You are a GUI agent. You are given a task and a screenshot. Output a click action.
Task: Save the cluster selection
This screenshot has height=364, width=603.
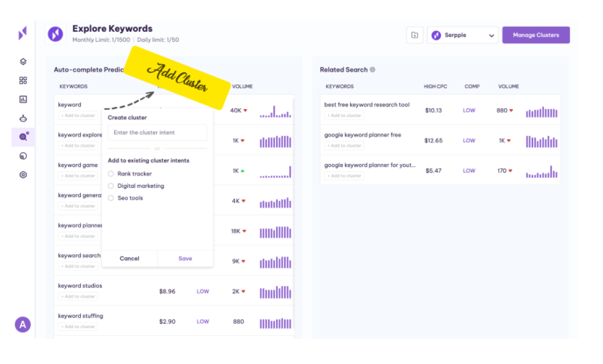point(185,259)
